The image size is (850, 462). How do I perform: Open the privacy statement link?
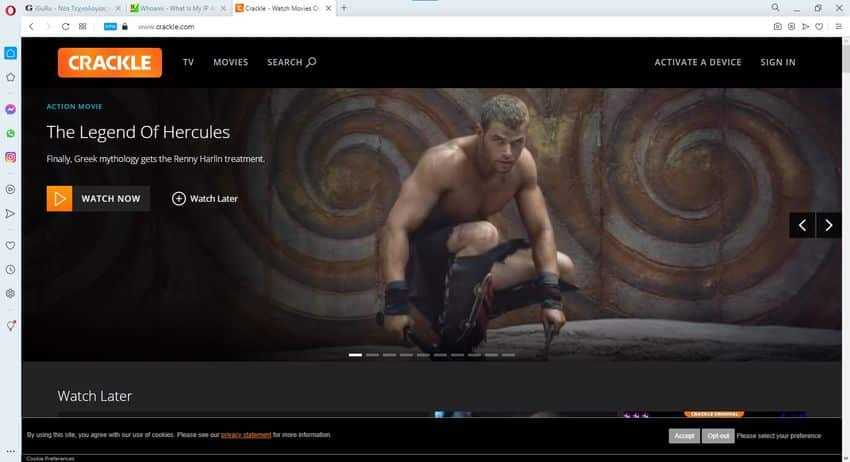pos(246,435)
